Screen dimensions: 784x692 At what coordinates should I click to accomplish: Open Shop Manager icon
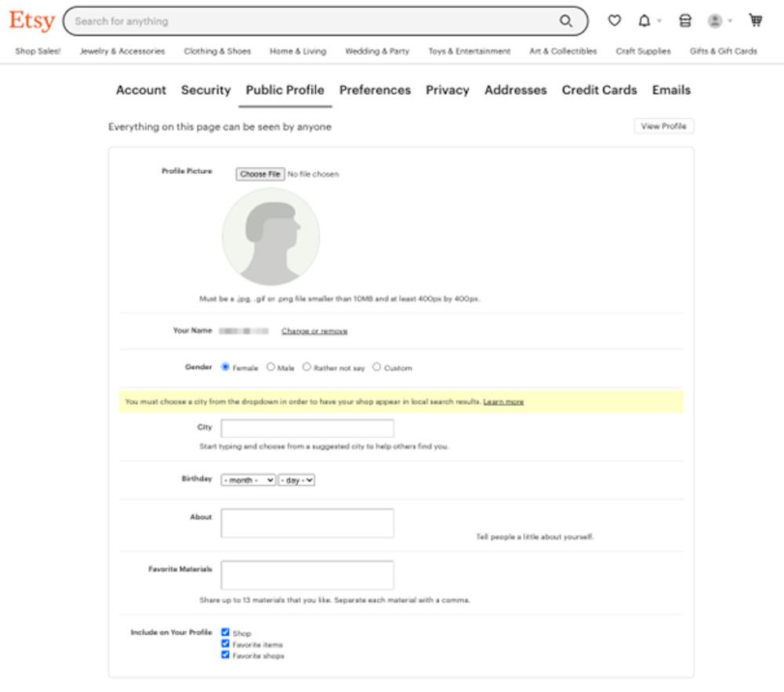tap(685, 21)
